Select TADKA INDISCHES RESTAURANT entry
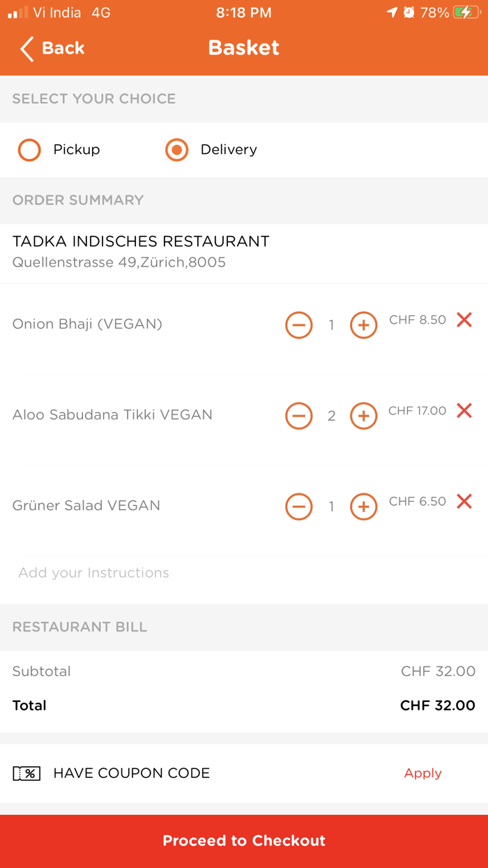 pos(141,241)
